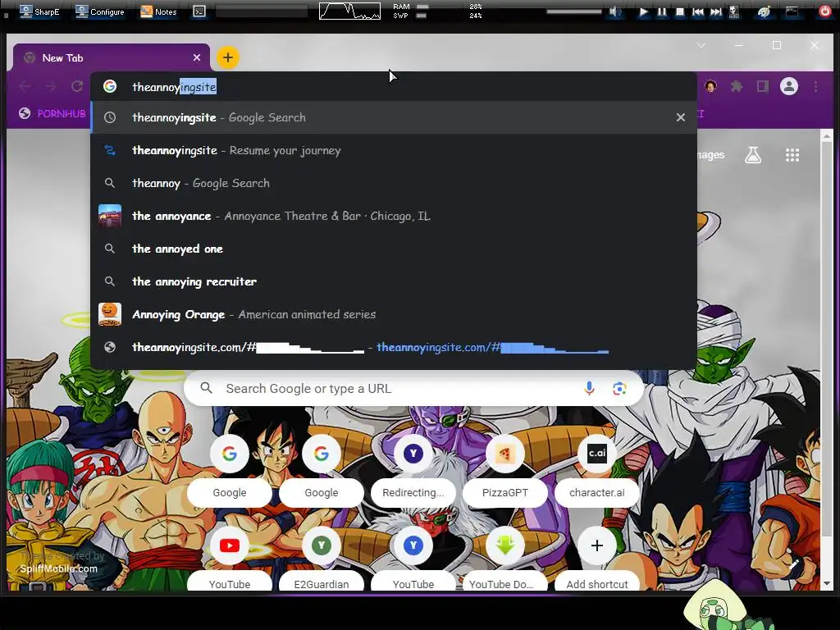Select the Annoying Orange suggestion

[x=394, y=314]
